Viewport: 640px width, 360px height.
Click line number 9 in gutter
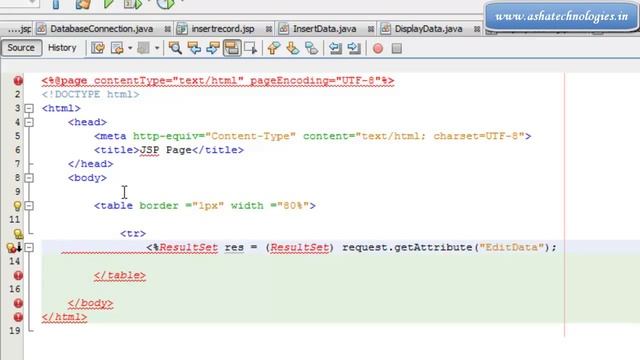click(x=17, y=191)
